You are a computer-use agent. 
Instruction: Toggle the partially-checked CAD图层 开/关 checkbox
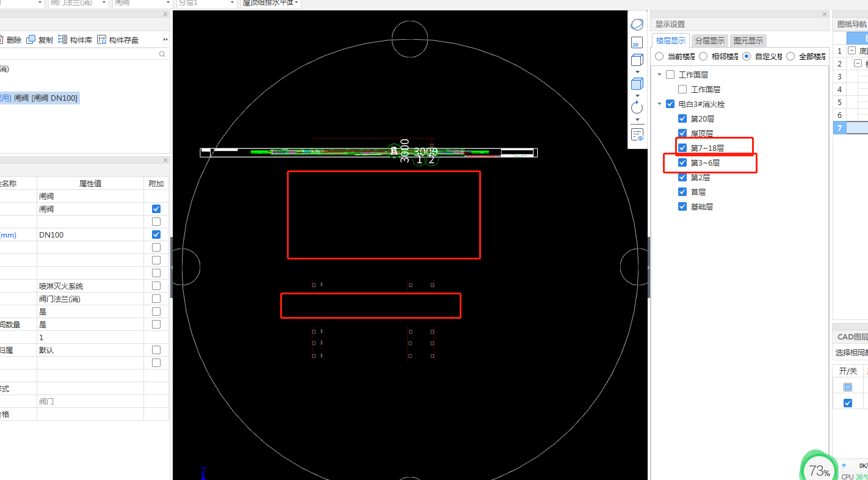pos(847,387)
